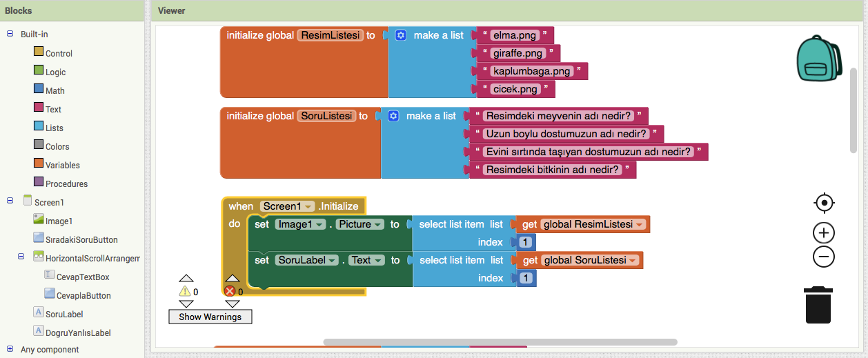Click index number 1 under Image1 block

click(525, 242)
